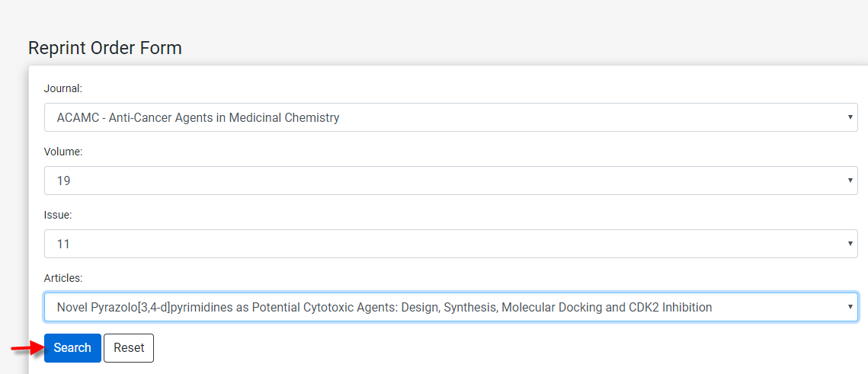
Task: Click the Reset button
Action: tap(129, 348)
